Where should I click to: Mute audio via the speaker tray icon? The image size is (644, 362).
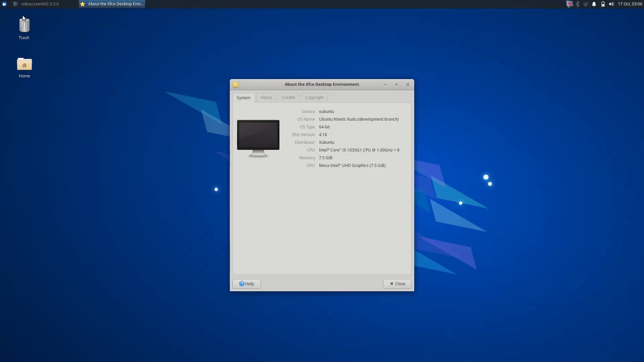[611, 4]
